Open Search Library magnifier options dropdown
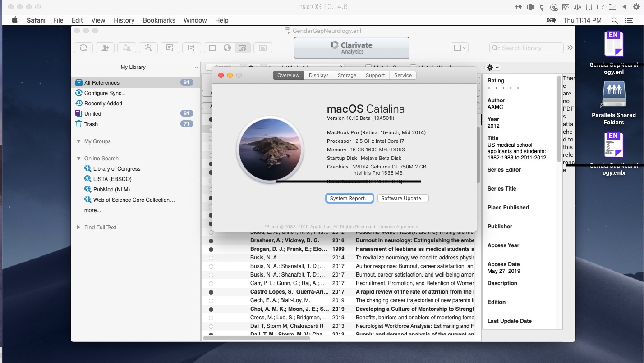644x363 pixels. 497,48
